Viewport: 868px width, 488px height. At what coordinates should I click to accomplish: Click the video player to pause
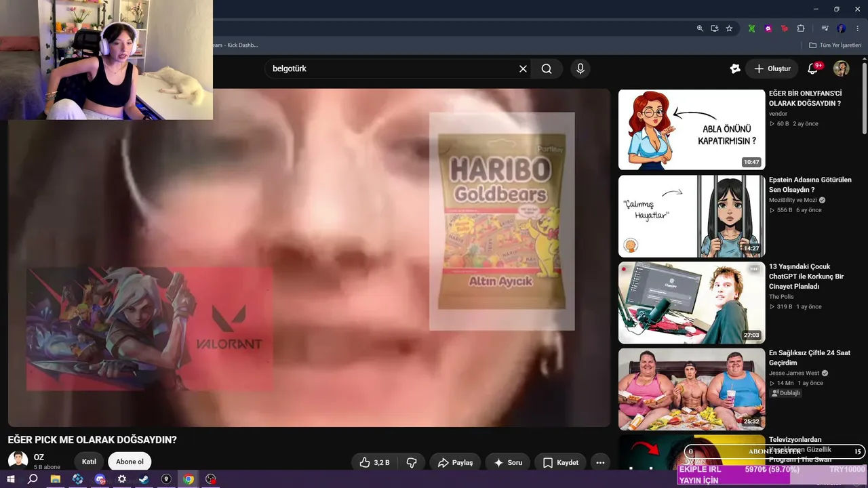point(309,258)
